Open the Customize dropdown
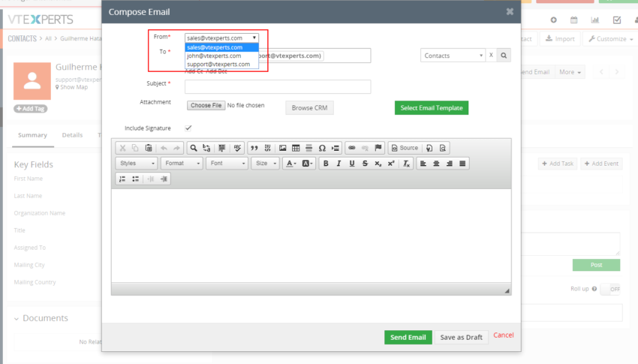The width and height of the screenshot is (638, 364). pyautogui.click(x=611, y=38)
